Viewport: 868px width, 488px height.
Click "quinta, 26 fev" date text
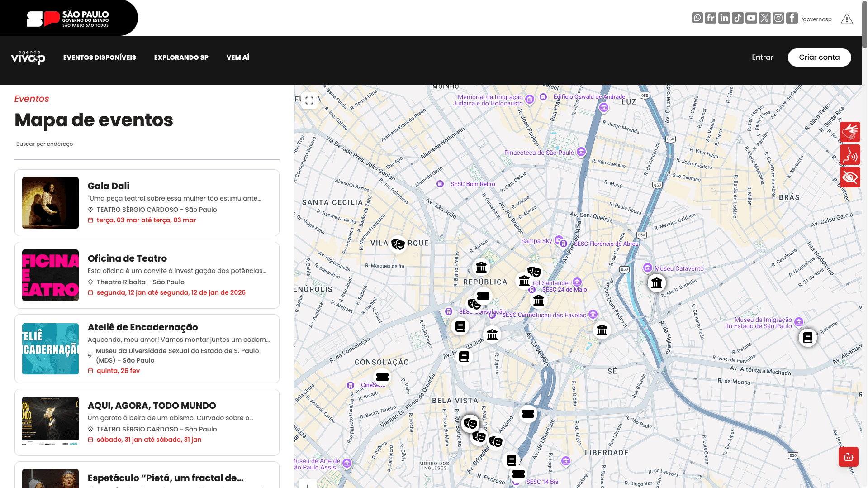[x=118, y=371]
